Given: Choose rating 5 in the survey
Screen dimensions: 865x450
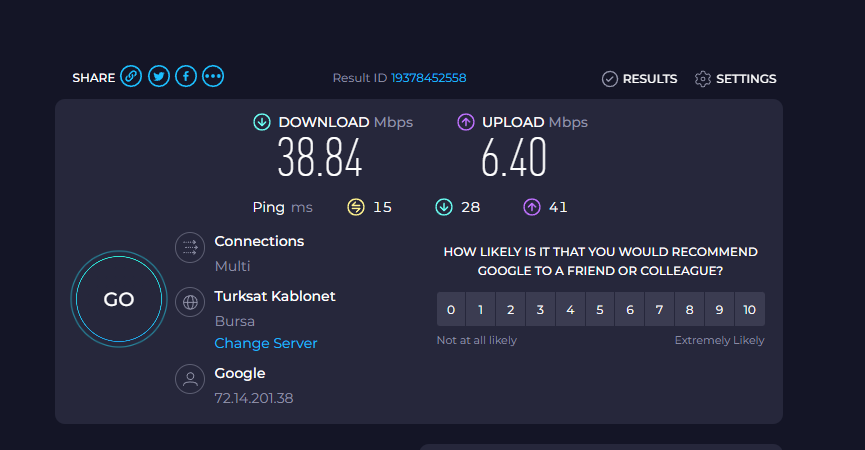Looking at the screenshot, I should [x=600, y=309].
